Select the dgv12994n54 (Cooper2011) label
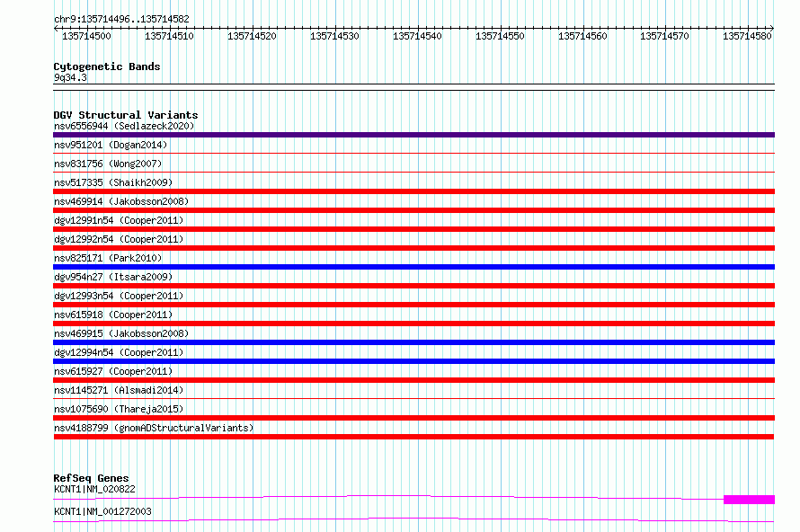800x532 pixels. 119,352
